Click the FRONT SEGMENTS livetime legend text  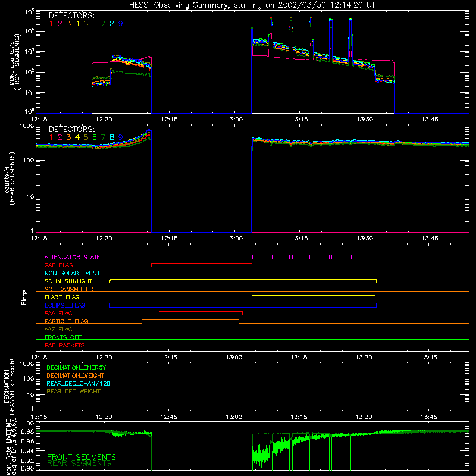coord(82,457)
